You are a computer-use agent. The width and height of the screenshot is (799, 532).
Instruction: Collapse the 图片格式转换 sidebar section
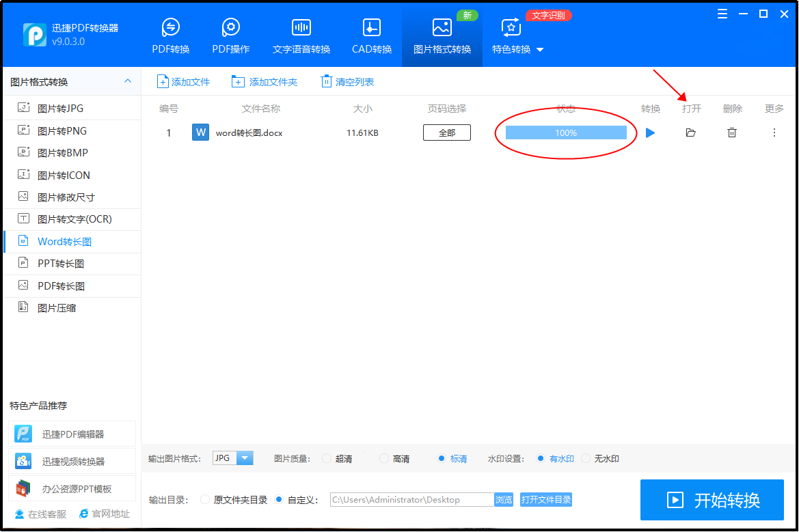[127, 81]
